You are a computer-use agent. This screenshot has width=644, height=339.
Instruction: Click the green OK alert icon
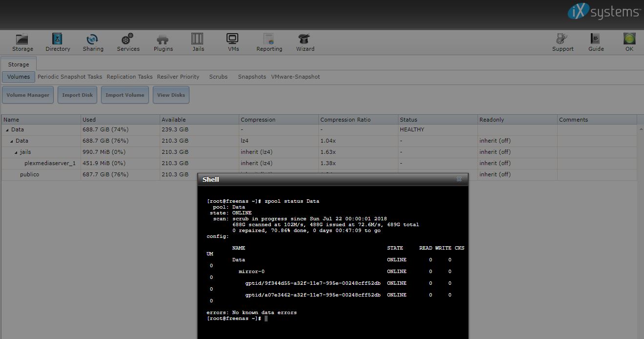point(629,42)
